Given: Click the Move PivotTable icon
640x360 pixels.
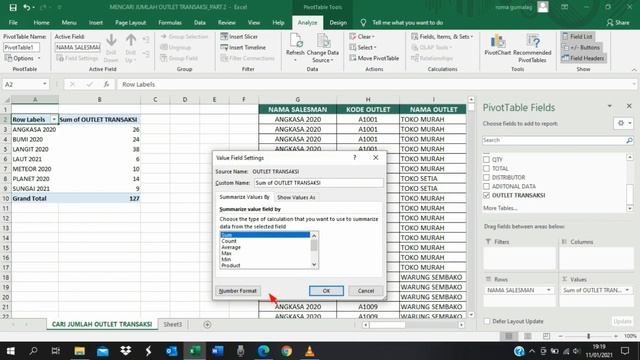Looking at the screenshot, I should click(353, 58).
